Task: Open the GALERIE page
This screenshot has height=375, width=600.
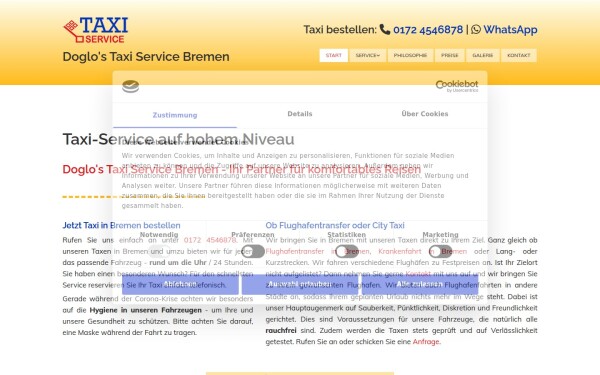Action: click(x=483, y=55)
